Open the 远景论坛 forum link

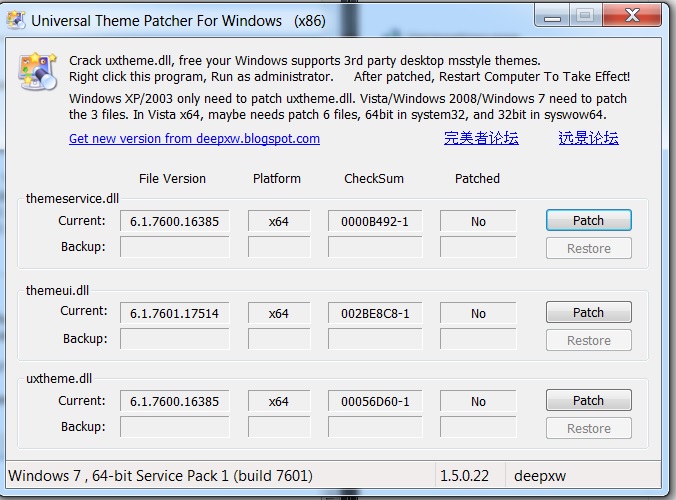(x=588, y=138)
